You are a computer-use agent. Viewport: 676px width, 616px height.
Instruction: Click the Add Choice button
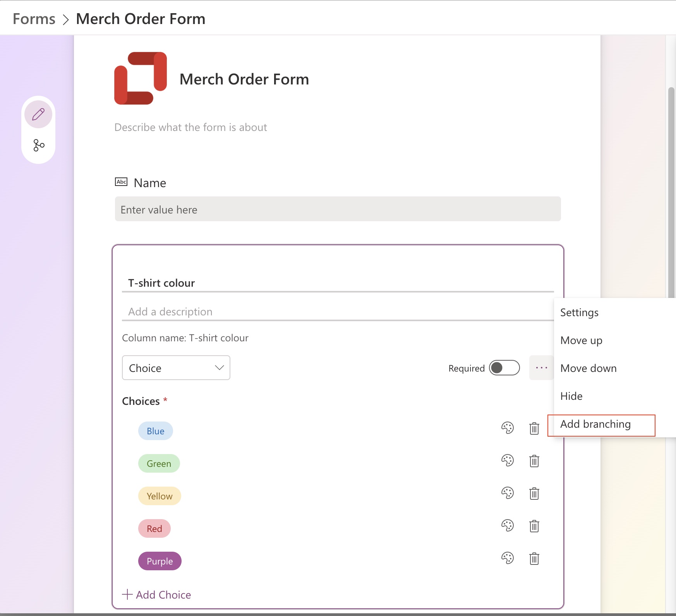[x=157, y=595]
